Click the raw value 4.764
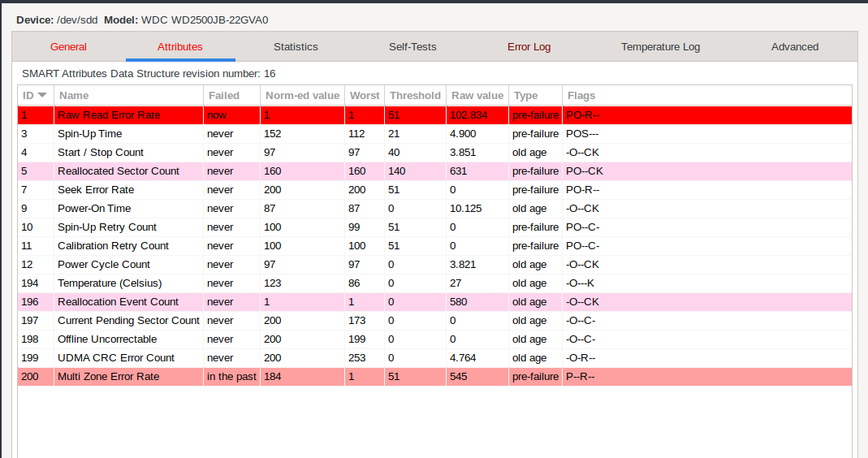Viewport: 868px width, 458px height. (463, 358)
